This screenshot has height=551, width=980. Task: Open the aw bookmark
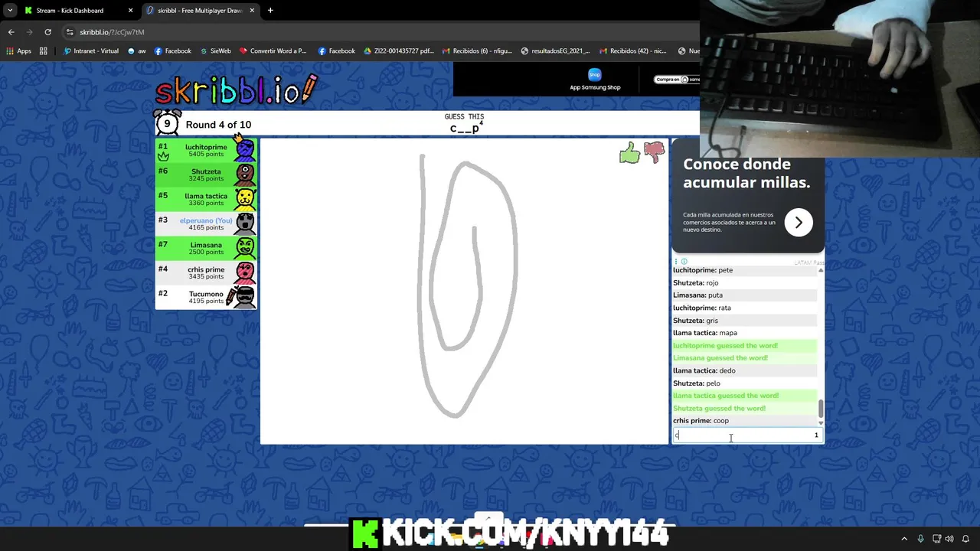coord(137,51)
